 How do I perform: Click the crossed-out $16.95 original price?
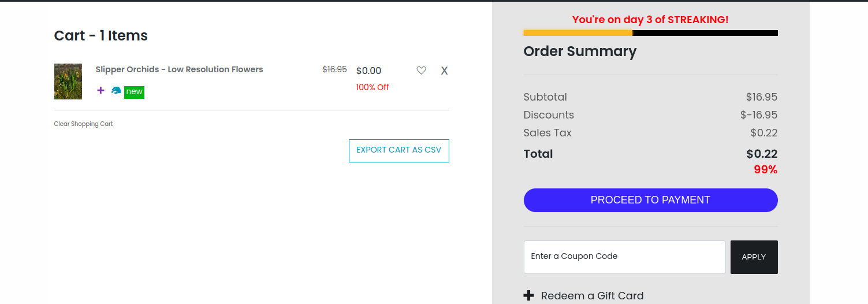[x=334, y=69]
